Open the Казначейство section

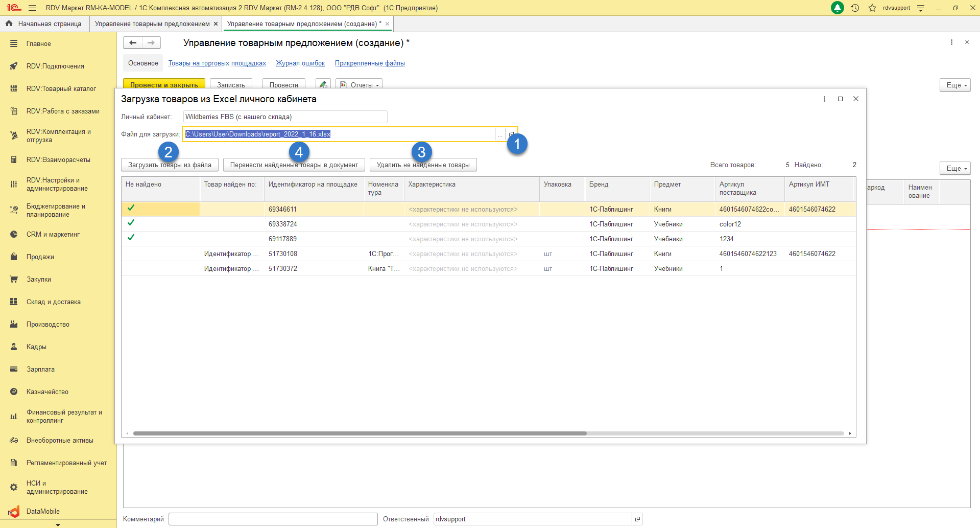point(47,392)
